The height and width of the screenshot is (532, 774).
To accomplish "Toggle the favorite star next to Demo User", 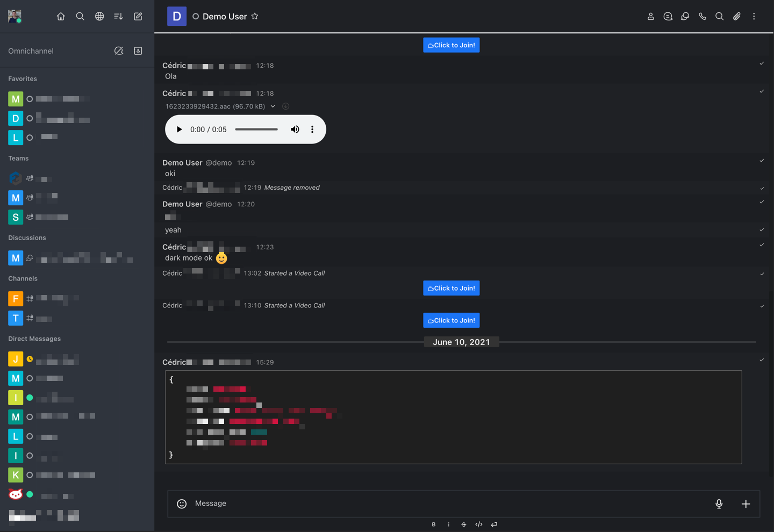I will click(255, 16).
